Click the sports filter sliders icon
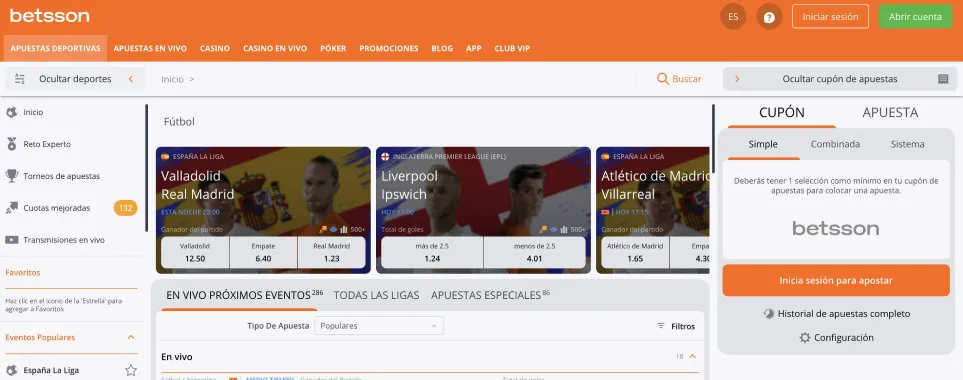Screen dimensions: 963x380 tap(20, 79)
